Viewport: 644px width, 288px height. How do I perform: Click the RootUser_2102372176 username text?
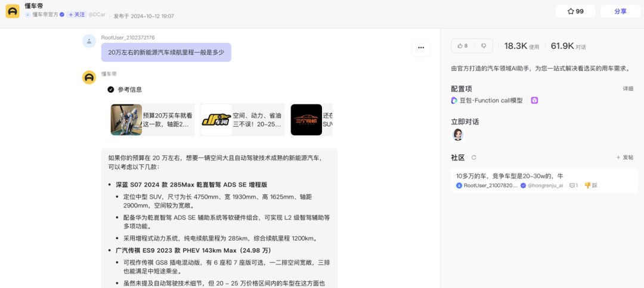(128, 38)
